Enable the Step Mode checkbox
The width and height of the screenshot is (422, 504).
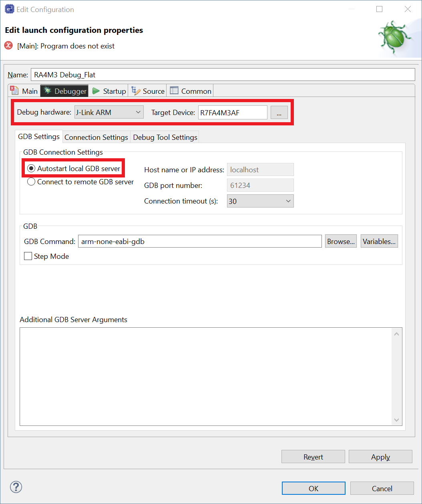point(28,256)
